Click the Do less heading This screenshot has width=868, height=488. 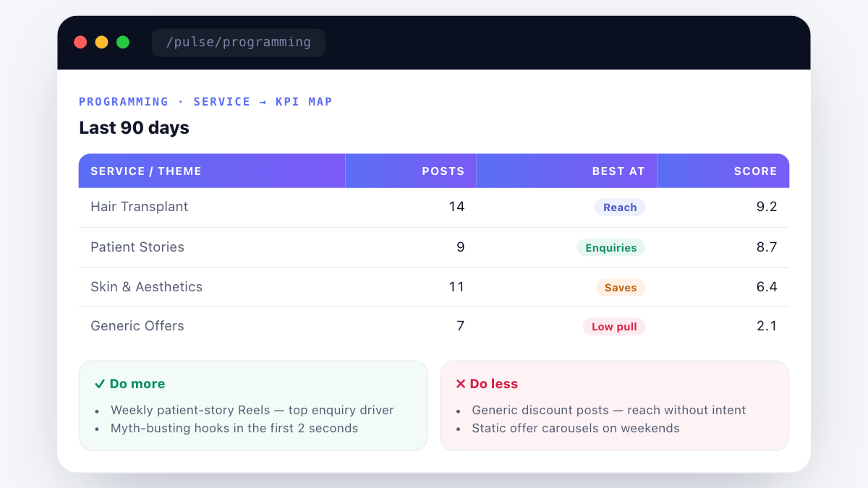click(487, 384)
